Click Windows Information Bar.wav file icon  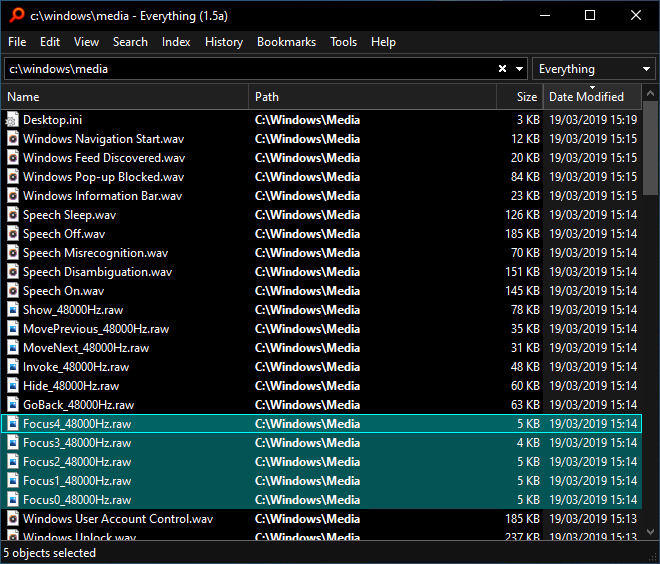[x=13, y=196]
